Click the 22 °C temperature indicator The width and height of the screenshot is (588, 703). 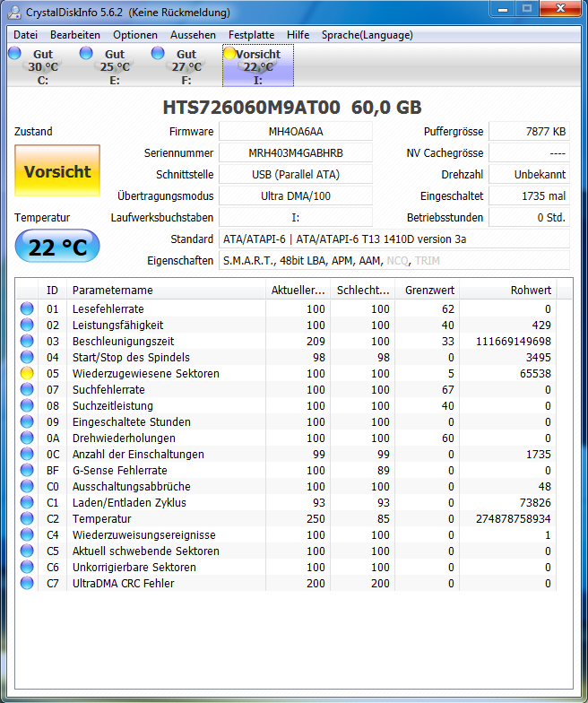click(x=57, y=246)
